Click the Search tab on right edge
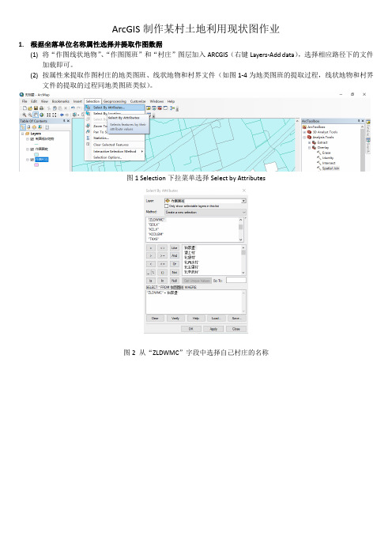This screenshot has width=392, height=555. click(x=368, y=145)
